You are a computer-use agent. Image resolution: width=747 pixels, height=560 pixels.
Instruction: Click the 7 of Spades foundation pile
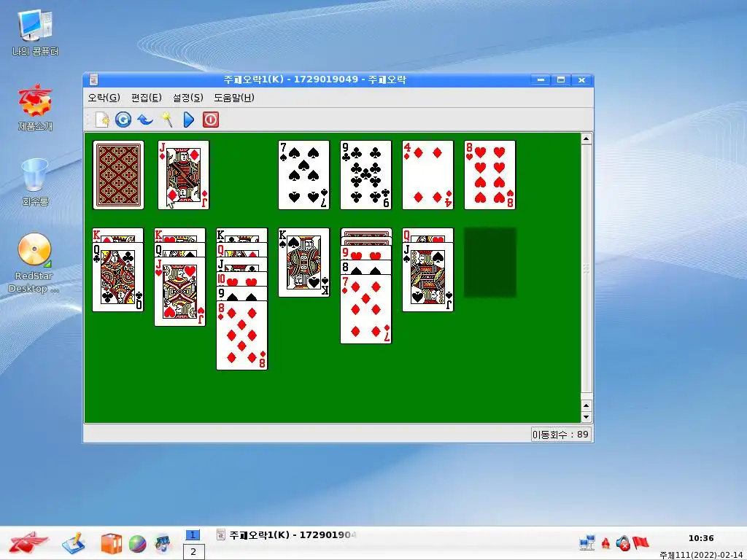click(304, 175)
